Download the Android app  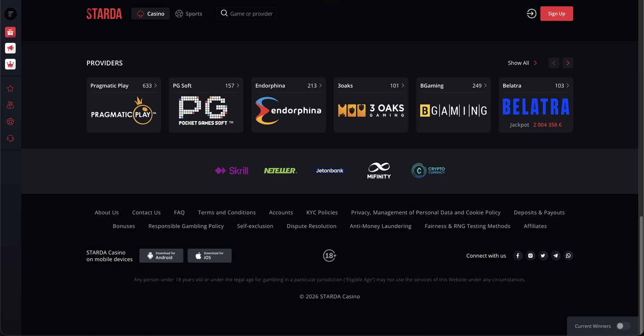coord(161,256)
